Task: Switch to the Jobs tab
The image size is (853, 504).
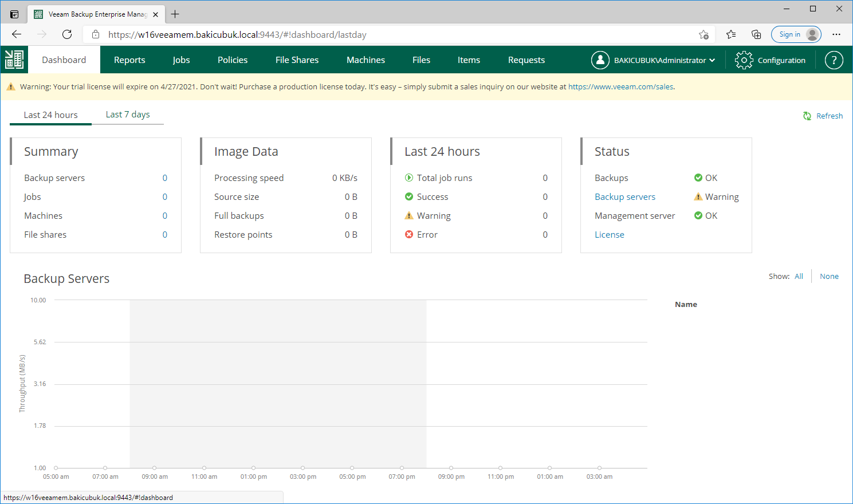Action: pos(181,60)
